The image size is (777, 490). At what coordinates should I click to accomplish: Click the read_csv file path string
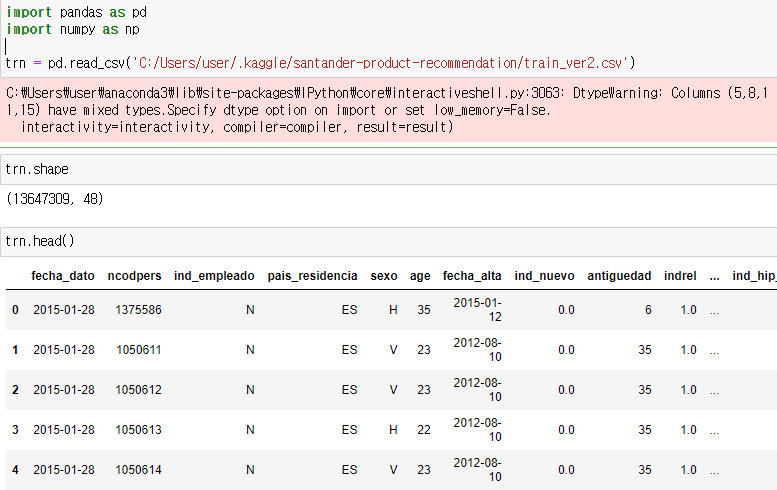(x=380, y=63)
